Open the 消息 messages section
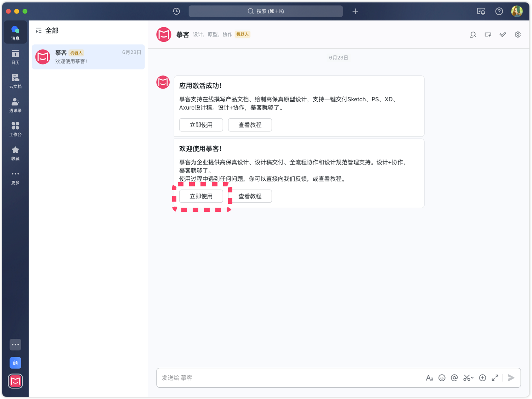Viewport: 532px width, 399px height. (x=15, y=33)
